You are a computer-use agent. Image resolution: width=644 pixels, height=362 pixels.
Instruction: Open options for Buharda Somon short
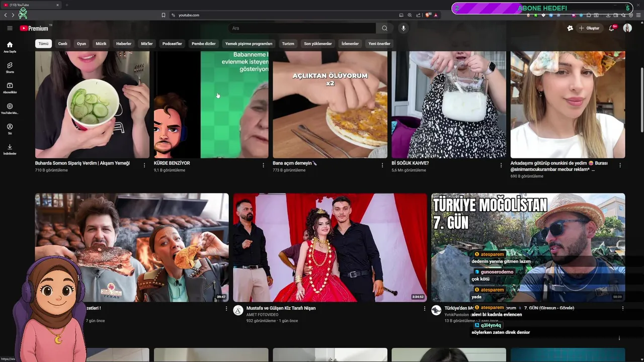(144, 165)
